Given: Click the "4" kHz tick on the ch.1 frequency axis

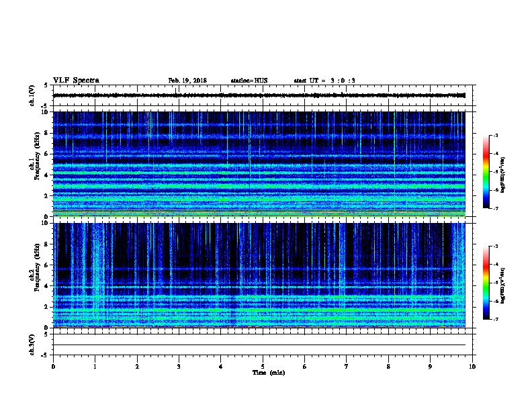Looking at the screenshot, I should tap(46, 175).
